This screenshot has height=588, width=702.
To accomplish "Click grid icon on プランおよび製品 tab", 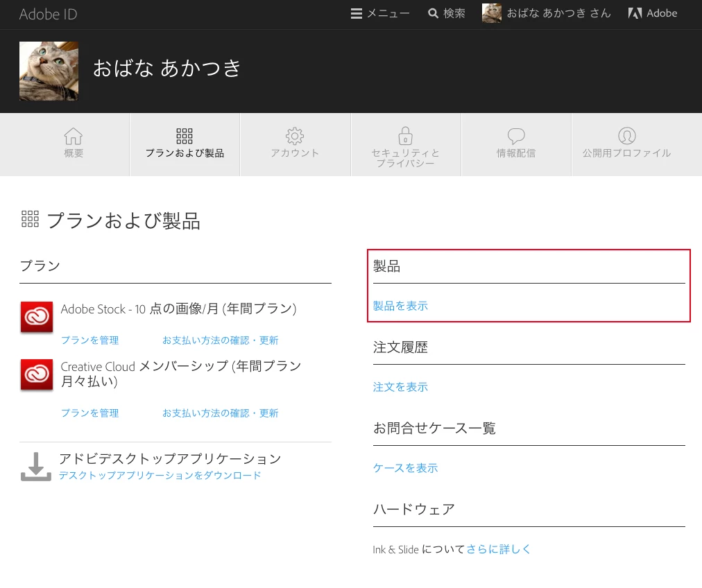I will click(x=185, y=136).
